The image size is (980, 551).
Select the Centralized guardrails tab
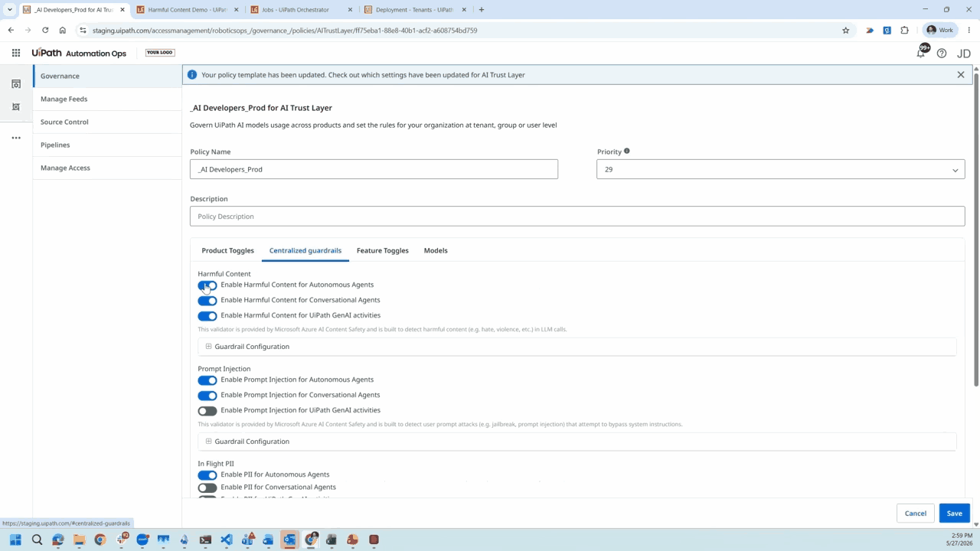coord(305,250)
